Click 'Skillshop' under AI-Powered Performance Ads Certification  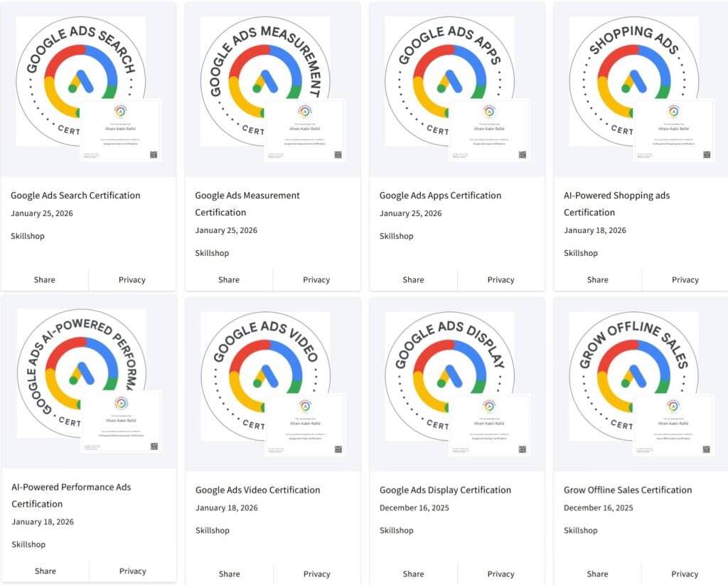pyautogui.click(x=28, y=544)
